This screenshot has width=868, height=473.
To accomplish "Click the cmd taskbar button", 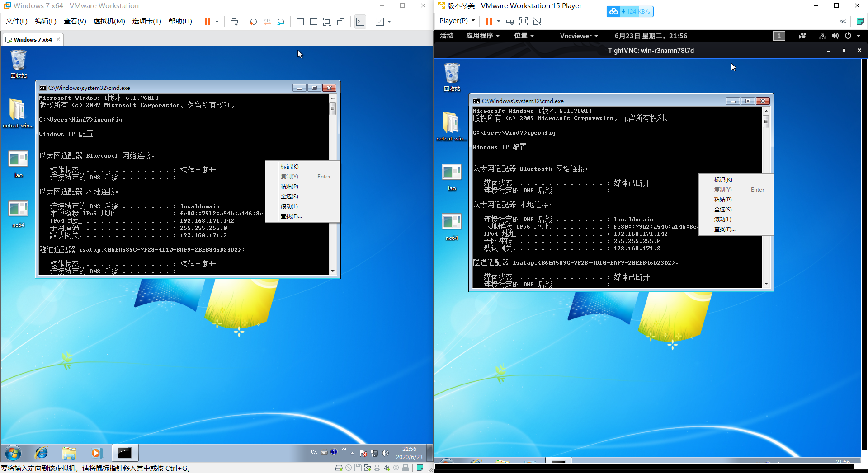I will pos(124,452).
